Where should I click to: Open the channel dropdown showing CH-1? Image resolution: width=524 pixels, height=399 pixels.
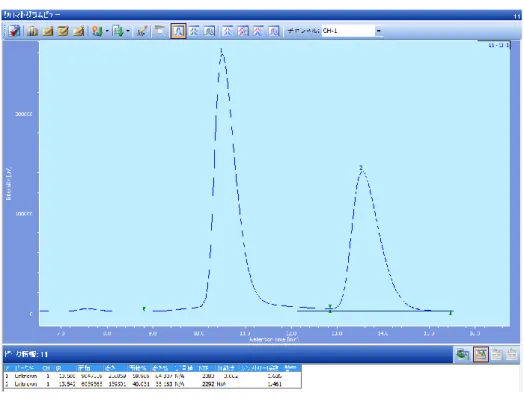pyautogui.click(x=379, y=31)
